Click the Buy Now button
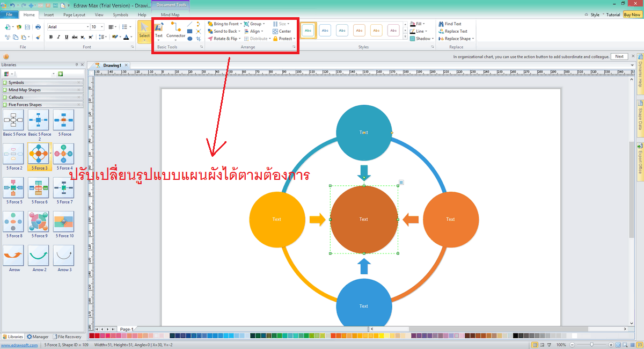The height and width of the screenshot is (349, 644). point(632,15)
